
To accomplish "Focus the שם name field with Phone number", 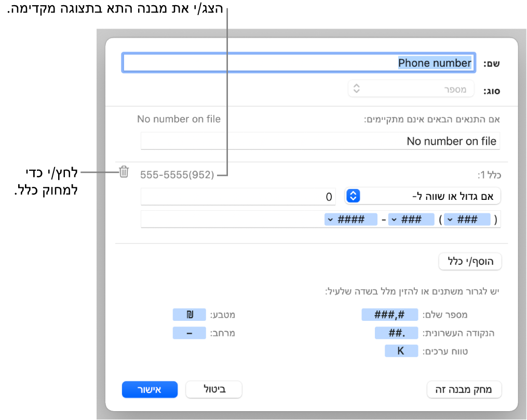I will [298, 63].
